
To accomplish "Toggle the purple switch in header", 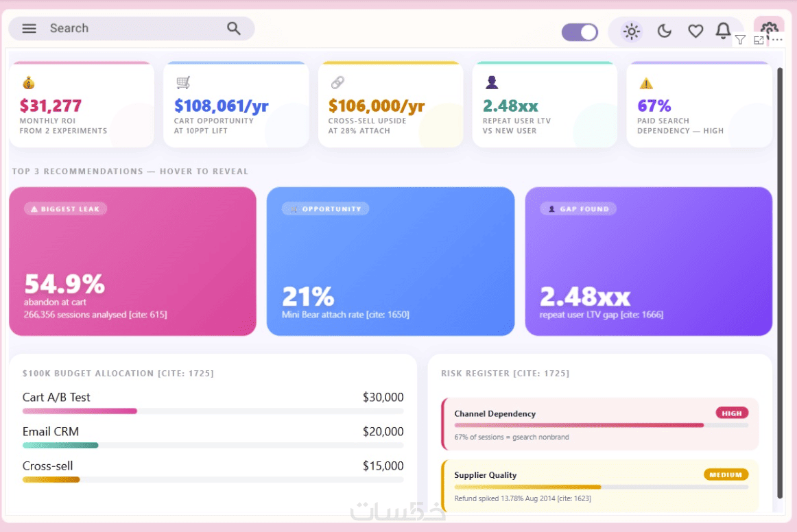I will coord(580,32).
